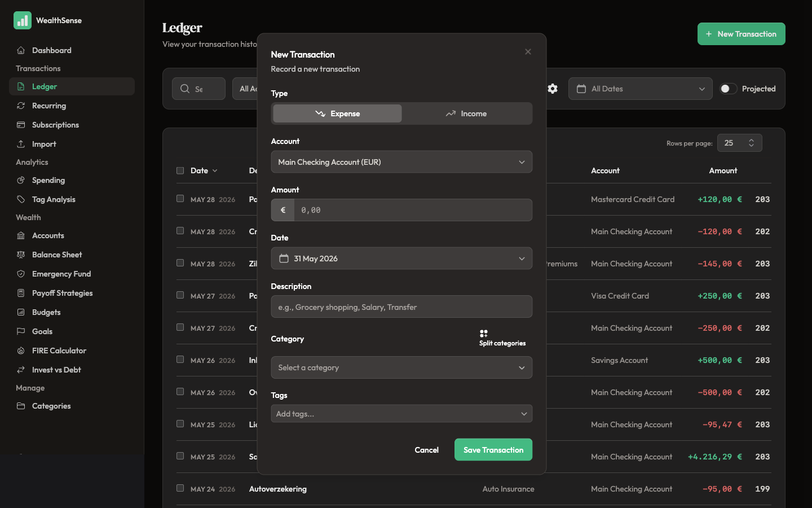Open the date picker showing 31 May 2026
Viewport: 812px width, 508px height.
pyautogui.click(x=401, y=259)
